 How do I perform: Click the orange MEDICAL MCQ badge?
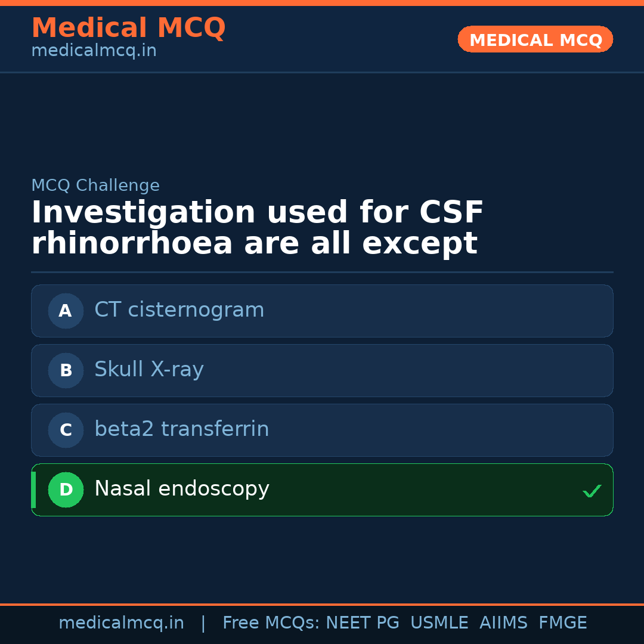coord(535,40)
